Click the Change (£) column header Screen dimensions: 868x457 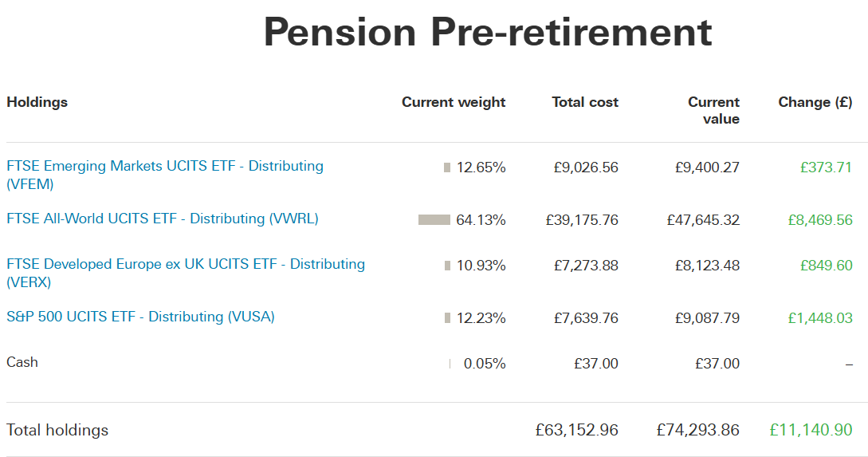tap(815, 102)
